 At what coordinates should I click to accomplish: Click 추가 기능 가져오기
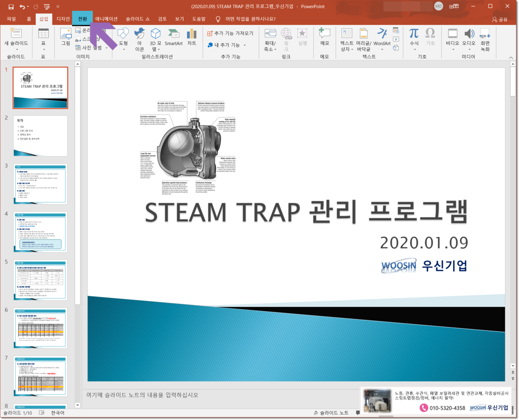click(230, 33)
